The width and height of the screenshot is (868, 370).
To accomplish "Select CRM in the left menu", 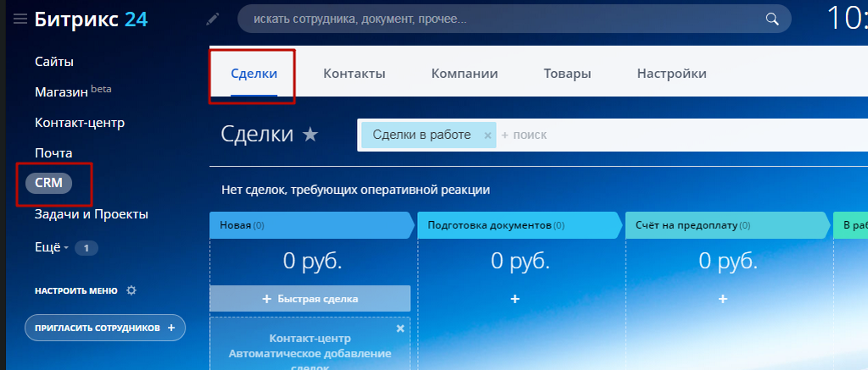I will (48, 183).
